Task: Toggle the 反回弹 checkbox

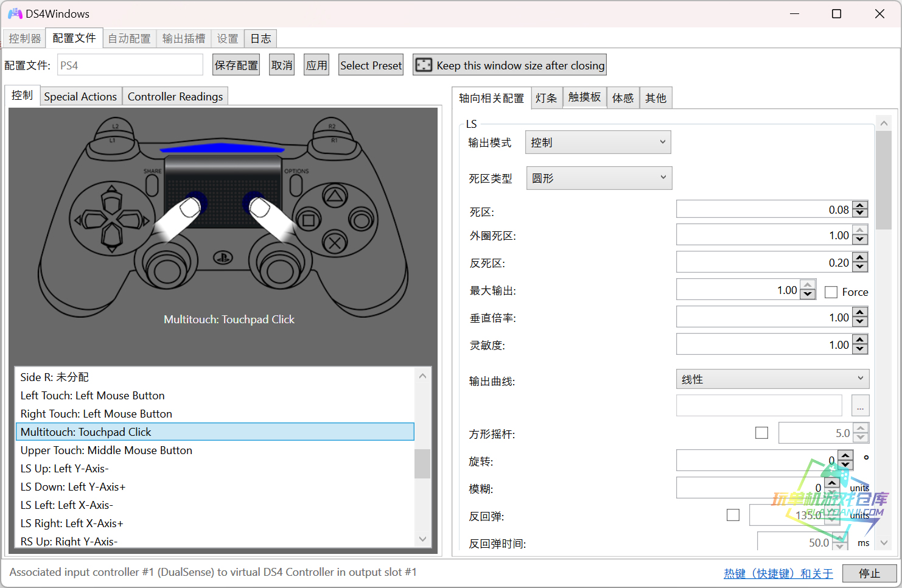Action: (733, 515)
